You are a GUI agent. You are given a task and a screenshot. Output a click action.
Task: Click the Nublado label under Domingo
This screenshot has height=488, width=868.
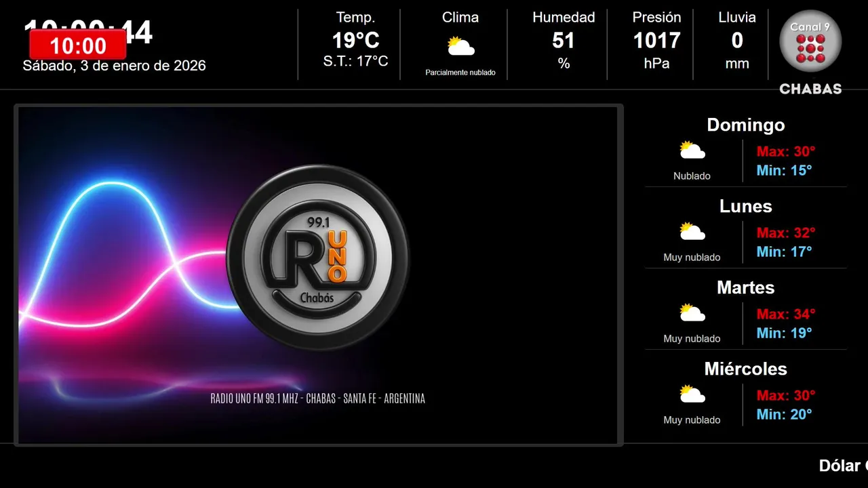click(x=692, y=176)
